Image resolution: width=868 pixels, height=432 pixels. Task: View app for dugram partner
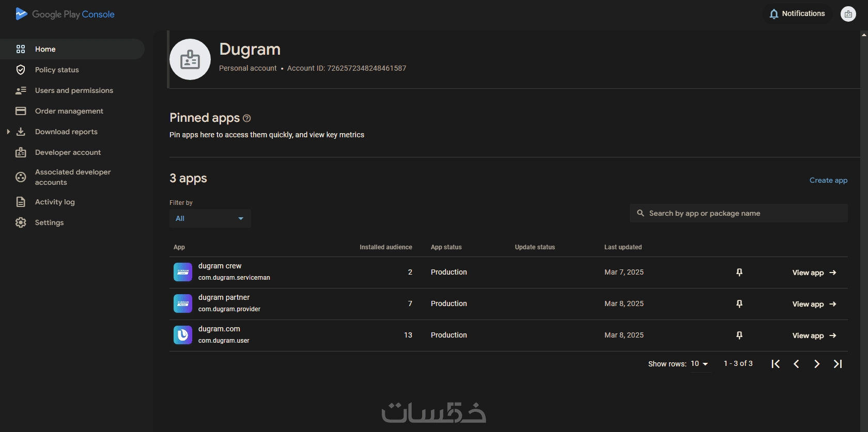click(814, 304)
